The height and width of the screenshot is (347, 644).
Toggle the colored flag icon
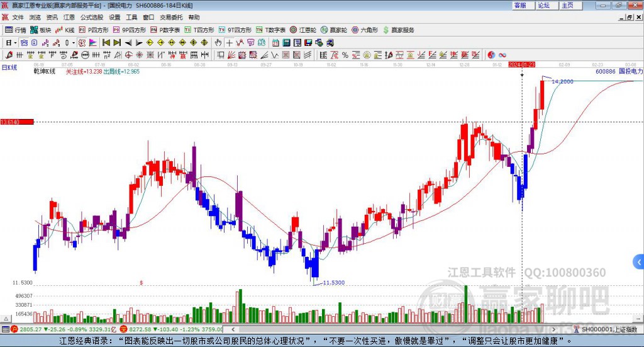93,43
